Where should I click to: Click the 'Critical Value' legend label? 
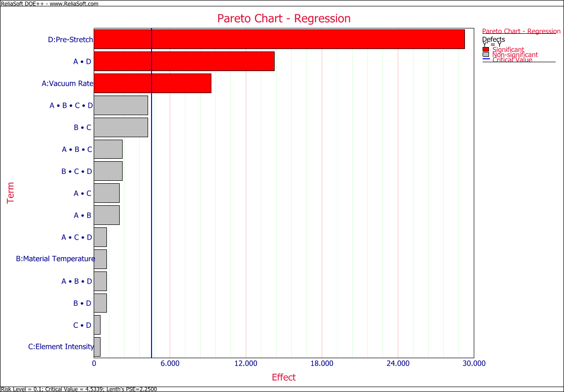tap(512, 60)
